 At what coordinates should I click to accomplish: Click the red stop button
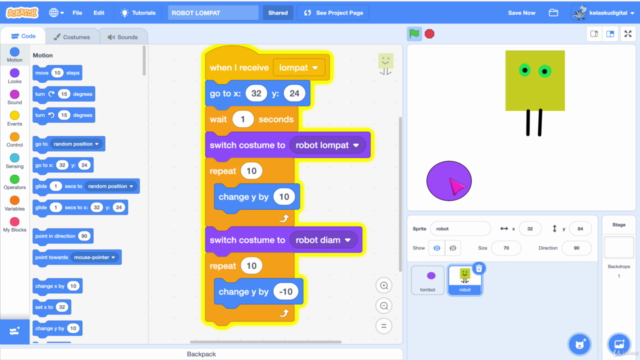(429, 34)
